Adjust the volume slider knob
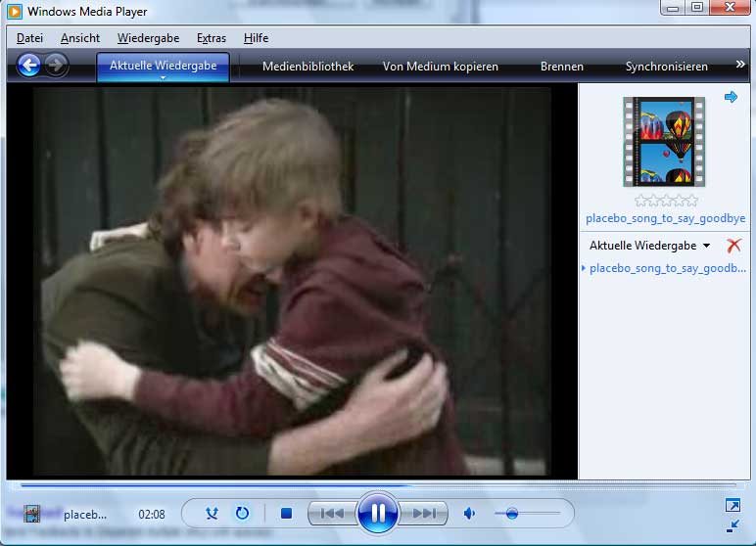Screen dimensions: 756x546 point(512,514)
